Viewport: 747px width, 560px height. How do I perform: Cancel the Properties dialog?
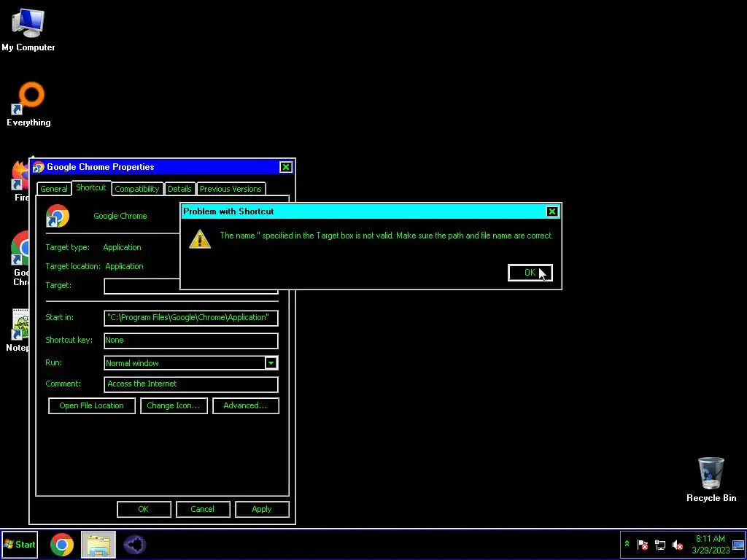[203, 509]
